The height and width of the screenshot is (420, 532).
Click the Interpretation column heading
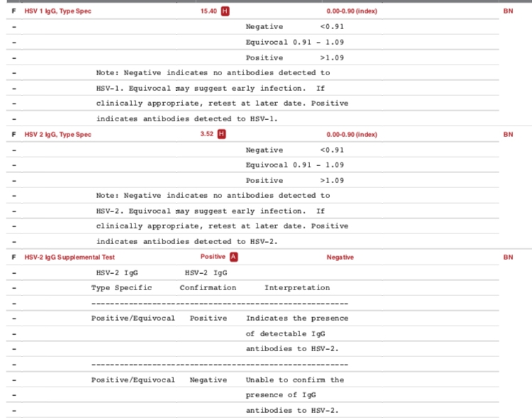[297, 288]
